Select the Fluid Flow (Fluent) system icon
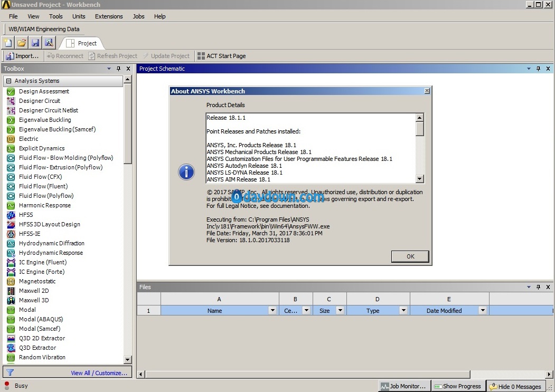Image resolution: width=555 pixels, height=392 pixels. [x=11, y=186]
